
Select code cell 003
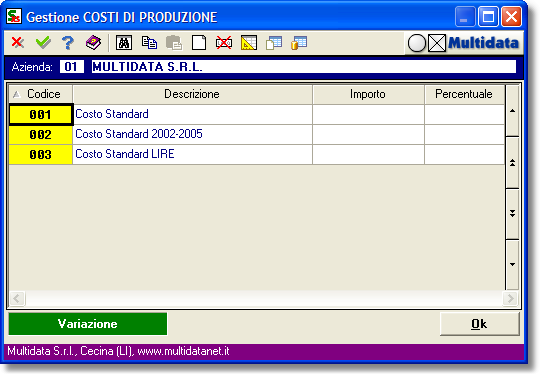(x=41, y=154)
